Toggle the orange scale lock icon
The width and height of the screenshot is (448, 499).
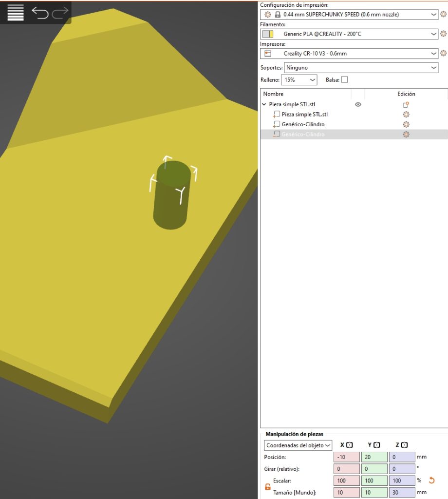(267, 486)
